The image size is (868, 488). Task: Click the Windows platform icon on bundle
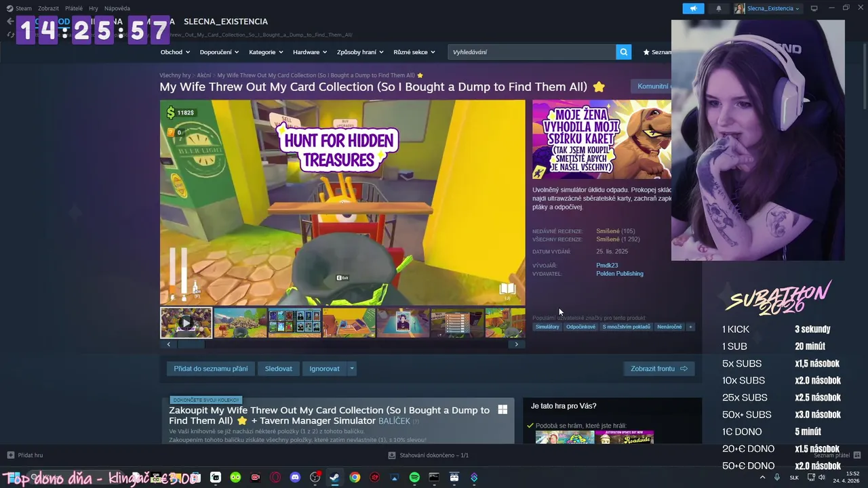502,409
